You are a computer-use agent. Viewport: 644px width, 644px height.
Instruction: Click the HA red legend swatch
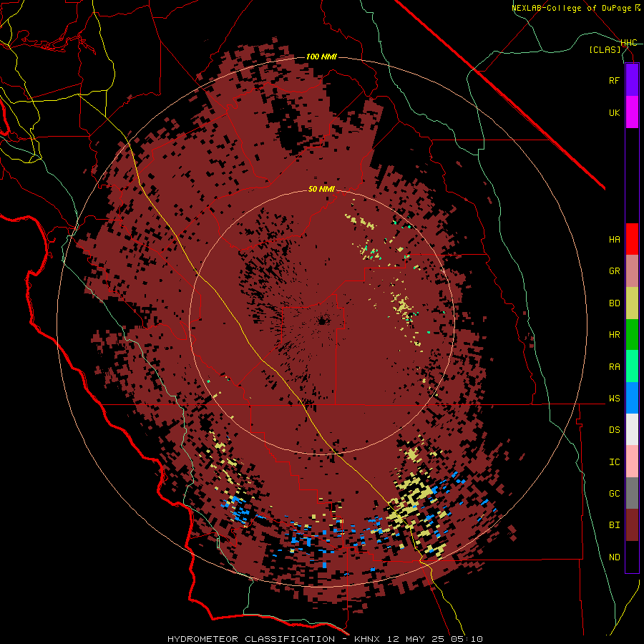[x=632, y=239]
